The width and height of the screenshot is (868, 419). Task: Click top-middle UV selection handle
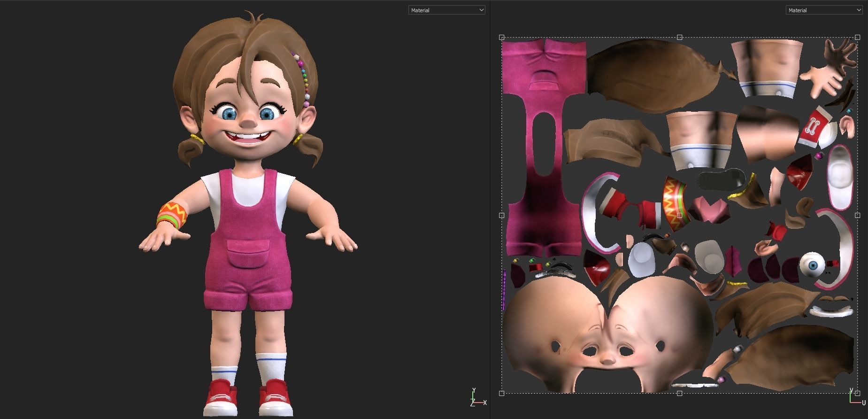pos(679,37)
